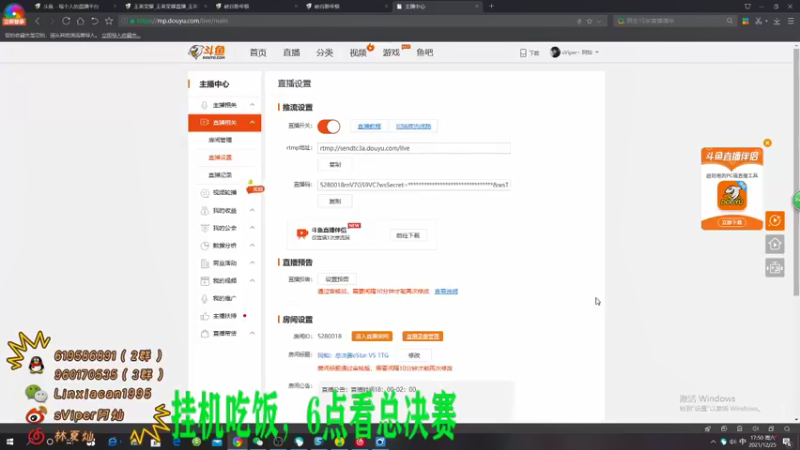Open the second blue link beside tutorial
This screenshot has height=450, width=800.
click(x=413, y=126)
